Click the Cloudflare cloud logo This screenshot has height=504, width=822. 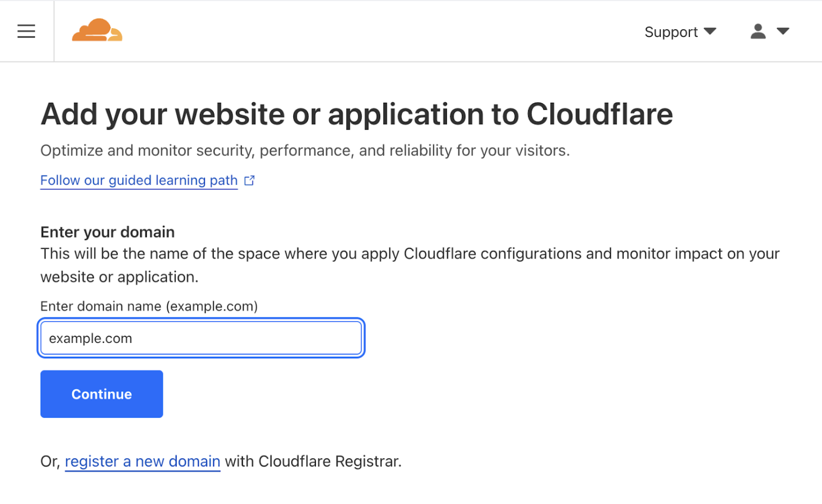(97, 30)
